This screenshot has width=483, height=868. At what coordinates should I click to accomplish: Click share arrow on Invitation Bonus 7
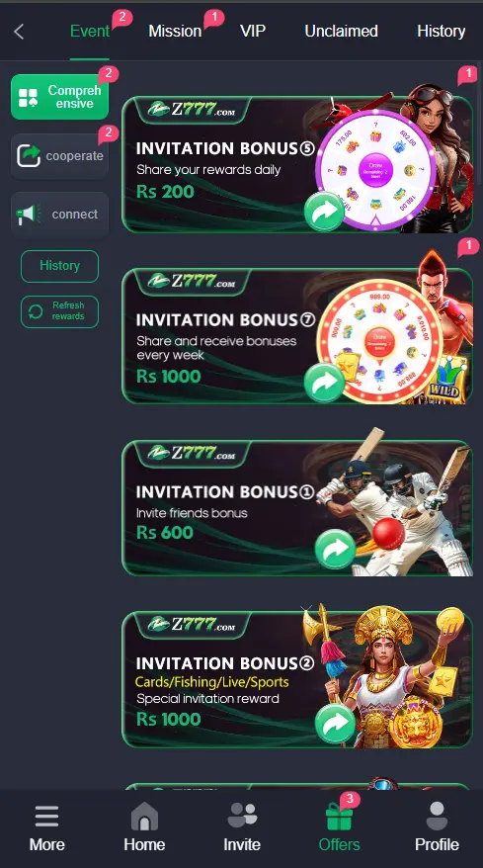[x=324, y=383]
